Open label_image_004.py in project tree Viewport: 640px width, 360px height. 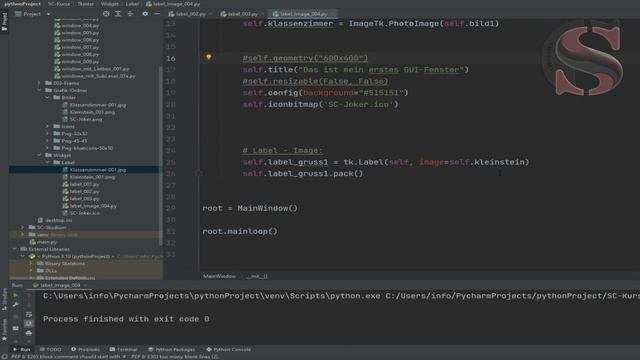(93, 206)
